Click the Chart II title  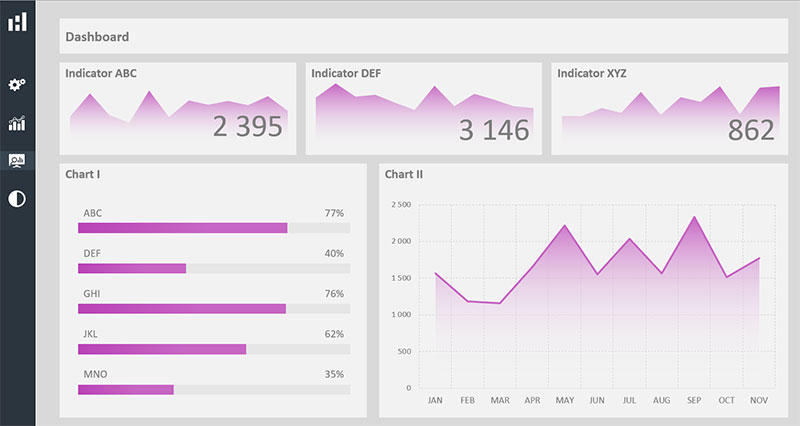(x=404, y=175)
